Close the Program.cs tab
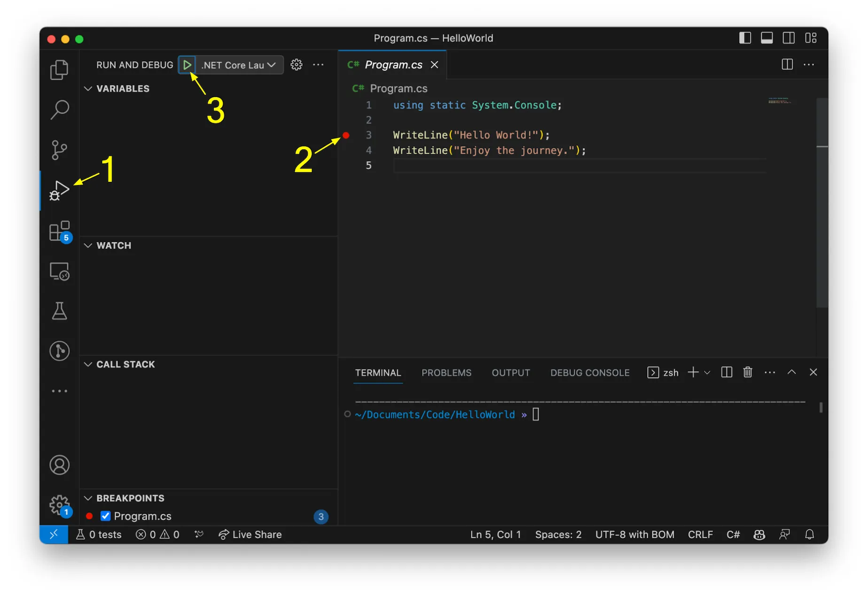 pyautogui.click(x=435, y=65)
